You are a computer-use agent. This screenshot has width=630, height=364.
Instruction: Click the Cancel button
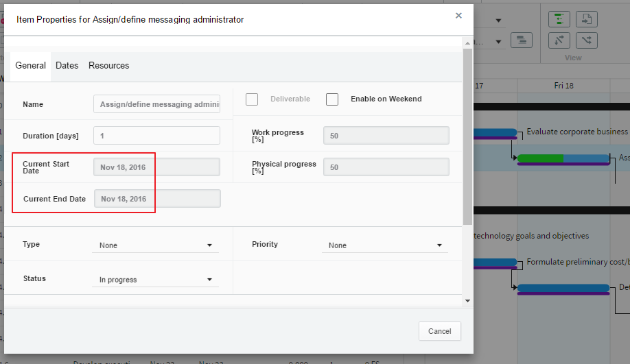[x=439, y=331]
